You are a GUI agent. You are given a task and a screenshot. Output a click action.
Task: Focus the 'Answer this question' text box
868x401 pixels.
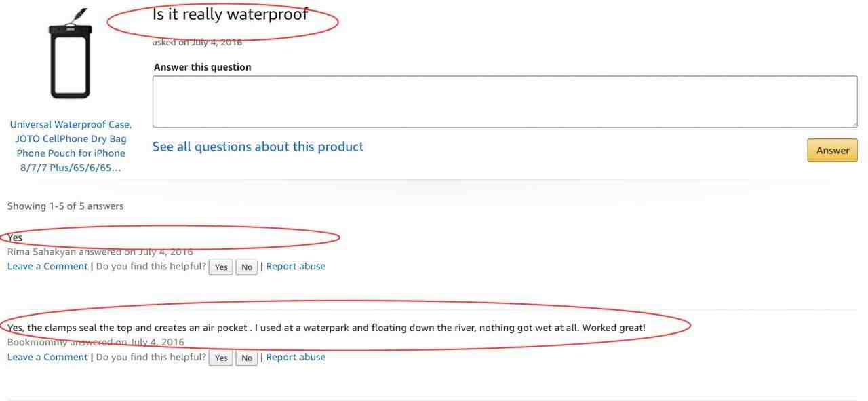[x=505, y=102]
